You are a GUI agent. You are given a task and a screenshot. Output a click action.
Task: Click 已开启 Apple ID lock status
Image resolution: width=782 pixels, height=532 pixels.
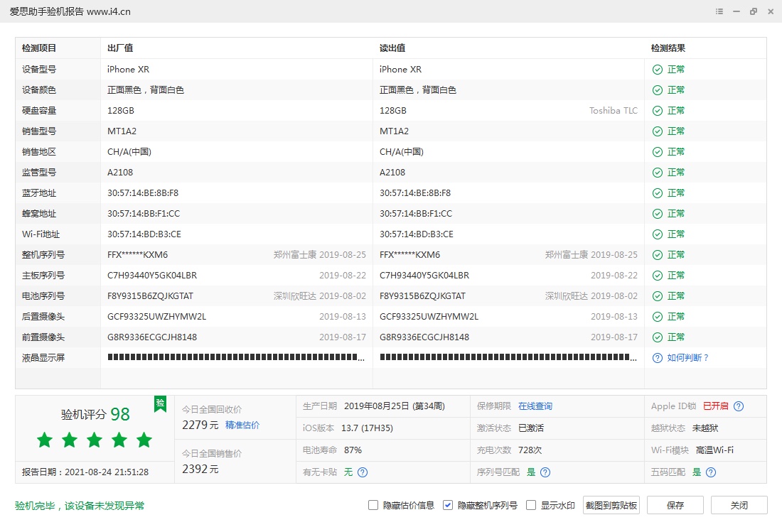(x=716, y=406)
